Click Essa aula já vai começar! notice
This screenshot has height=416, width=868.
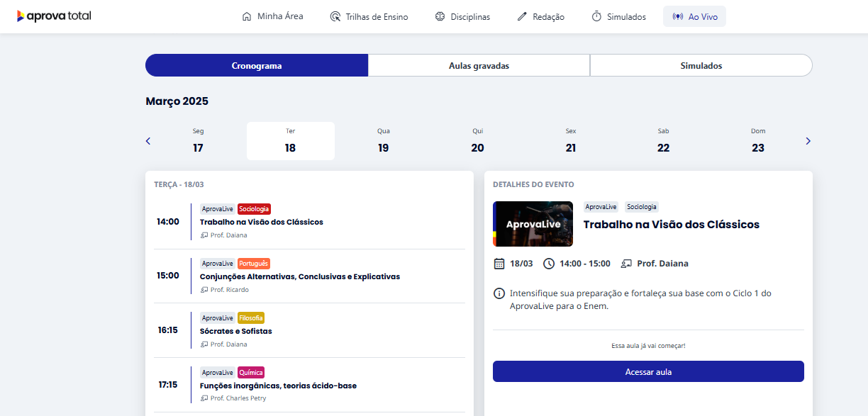[648, 346]
